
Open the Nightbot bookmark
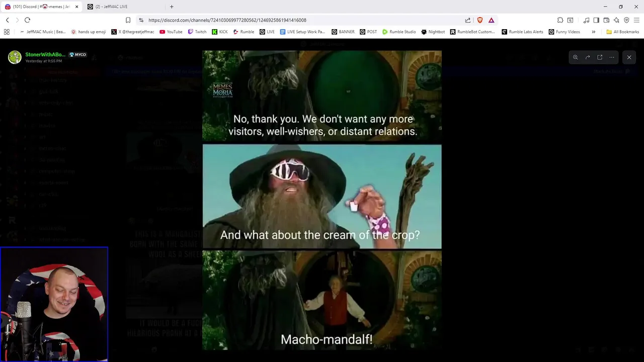click(433, 32)
